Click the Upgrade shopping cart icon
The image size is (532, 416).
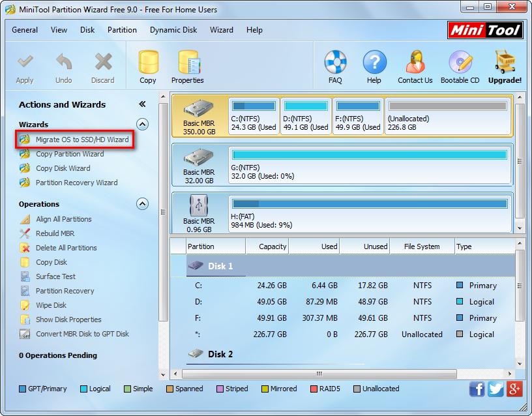tap(505, 62)
